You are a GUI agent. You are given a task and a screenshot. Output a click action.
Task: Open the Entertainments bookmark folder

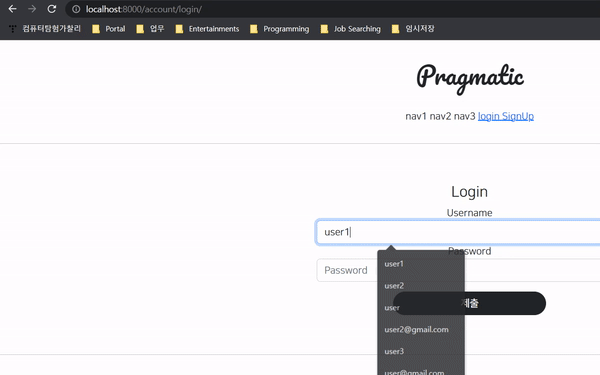(207, 29)
